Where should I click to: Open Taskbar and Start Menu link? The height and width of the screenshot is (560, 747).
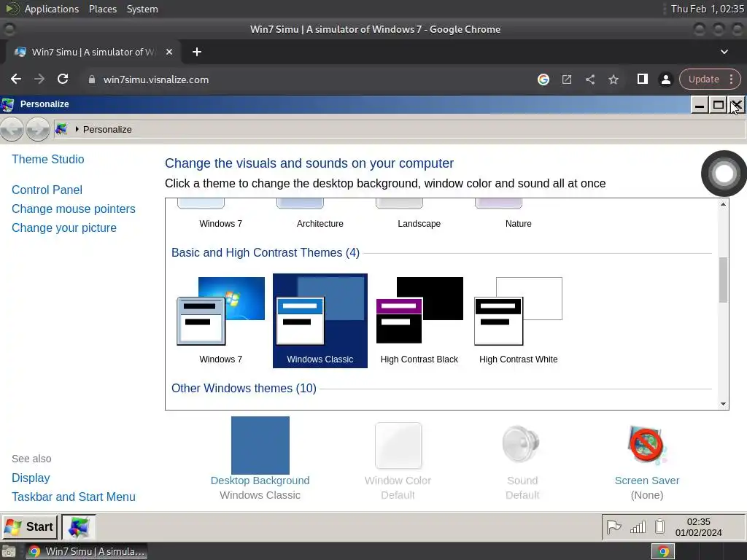74,497
